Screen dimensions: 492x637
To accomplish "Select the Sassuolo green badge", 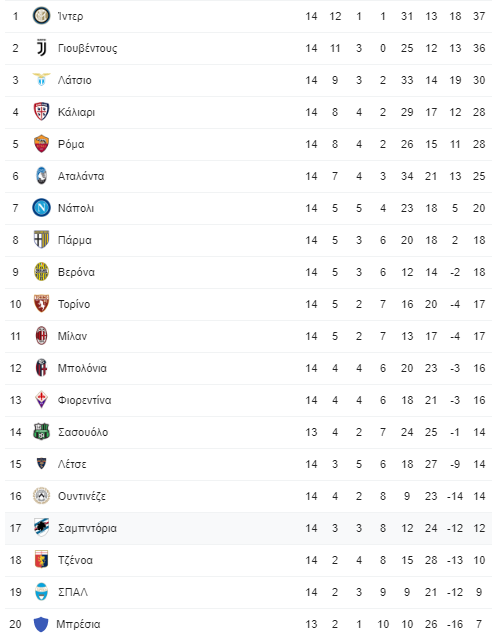I will pos(41,432).
